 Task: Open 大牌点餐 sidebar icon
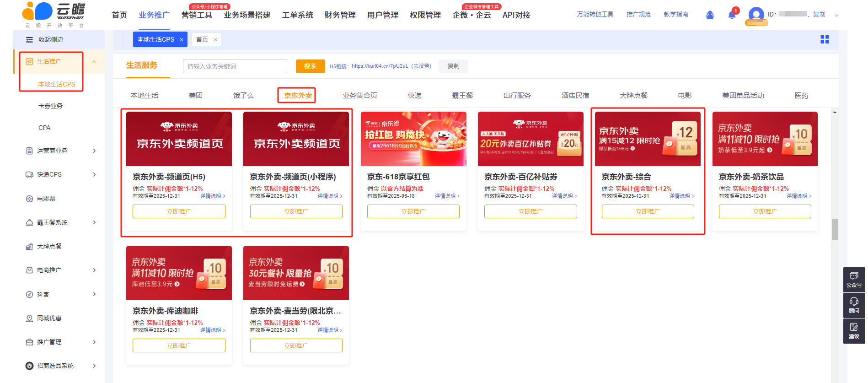(x=29, y=246)
